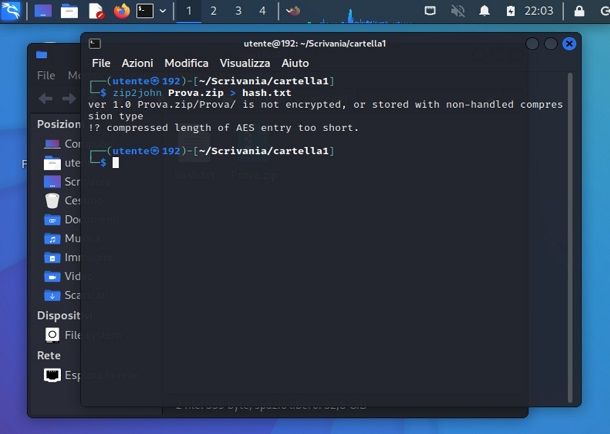
Task: Click the running app icon next to workspaces
Action: pos(293,11)
